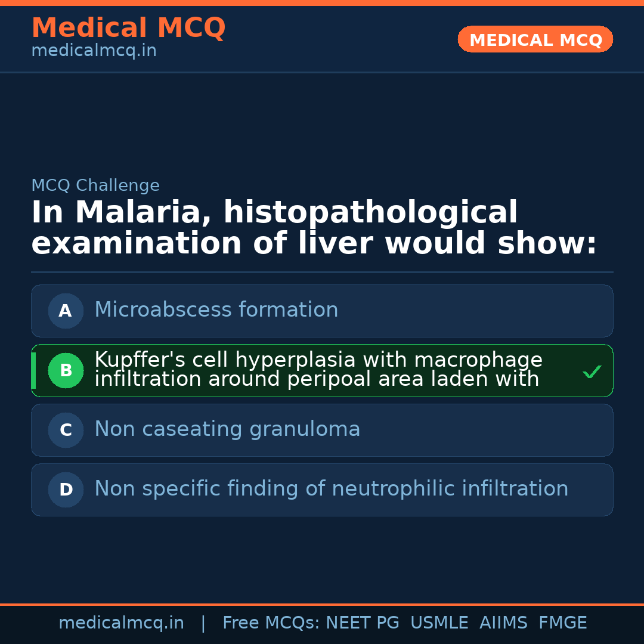The height and width of the screenshot is (644, 644).
Task: Pick the neutrophilic infiltration answer text
Action: point(331,489)
